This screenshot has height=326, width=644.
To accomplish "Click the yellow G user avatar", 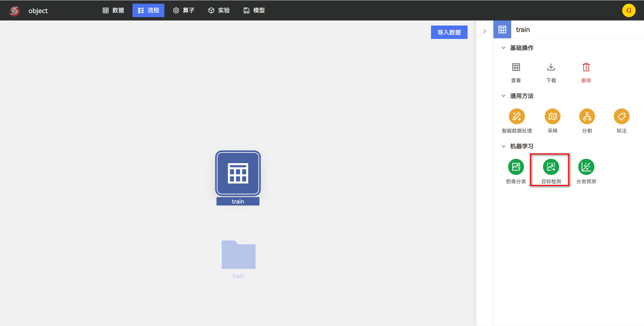I will pyautogui.click(x=629, y=10).
